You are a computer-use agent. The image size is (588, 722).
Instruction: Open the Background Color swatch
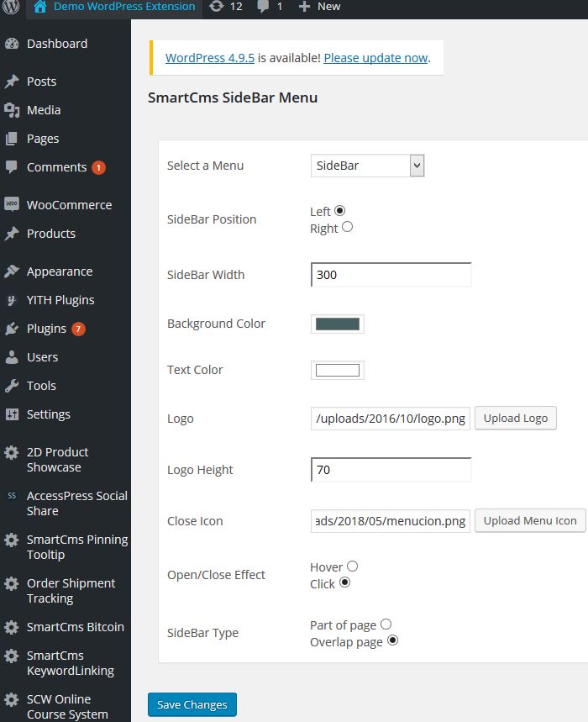tap(337, 324)
